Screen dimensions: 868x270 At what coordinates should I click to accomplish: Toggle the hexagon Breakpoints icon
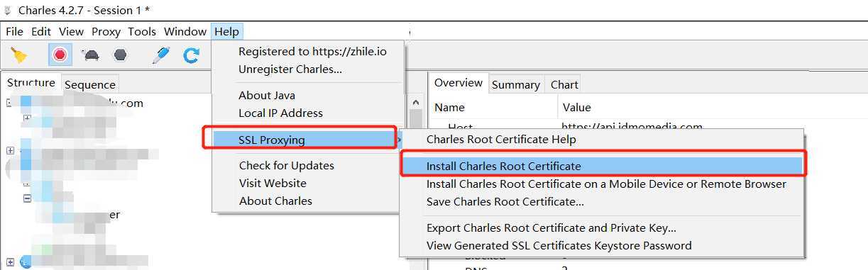[121, 55]
